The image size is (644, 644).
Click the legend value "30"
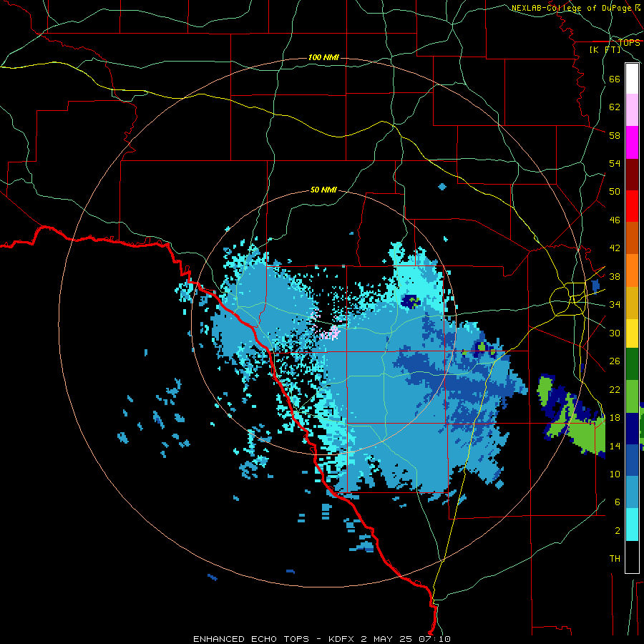point(615,333)
